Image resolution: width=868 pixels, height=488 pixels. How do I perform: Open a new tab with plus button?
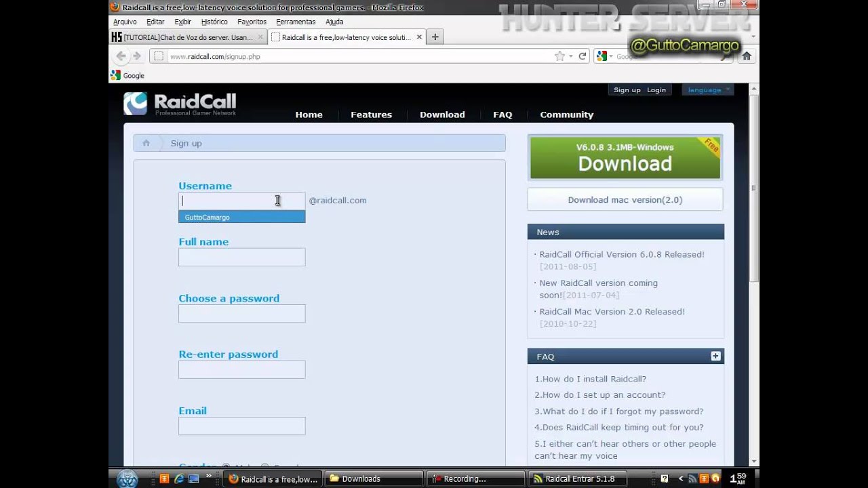pos(435,37)
